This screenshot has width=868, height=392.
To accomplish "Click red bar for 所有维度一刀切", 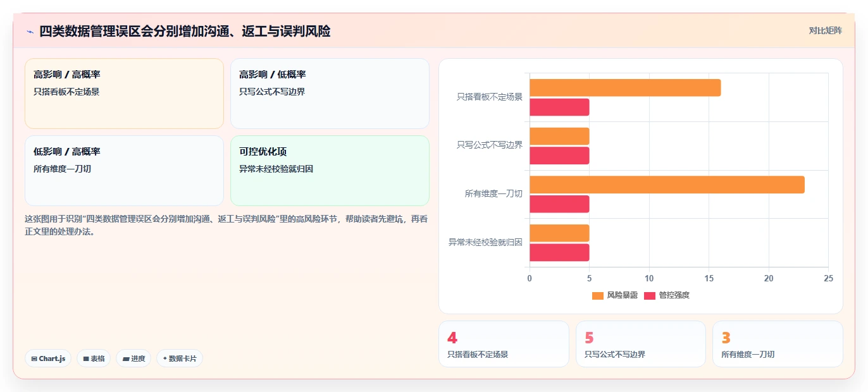I will [x=559, y=204].
